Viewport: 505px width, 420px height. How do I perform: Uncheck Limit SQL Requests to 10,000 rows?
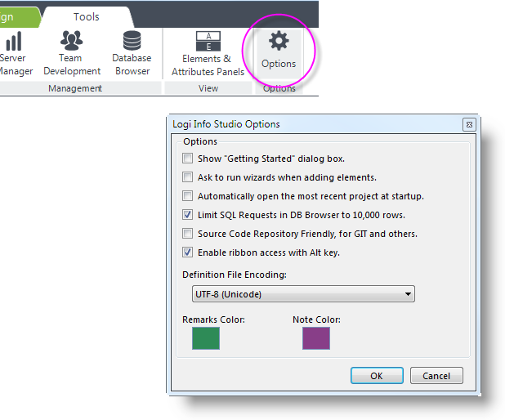point(187,215)
